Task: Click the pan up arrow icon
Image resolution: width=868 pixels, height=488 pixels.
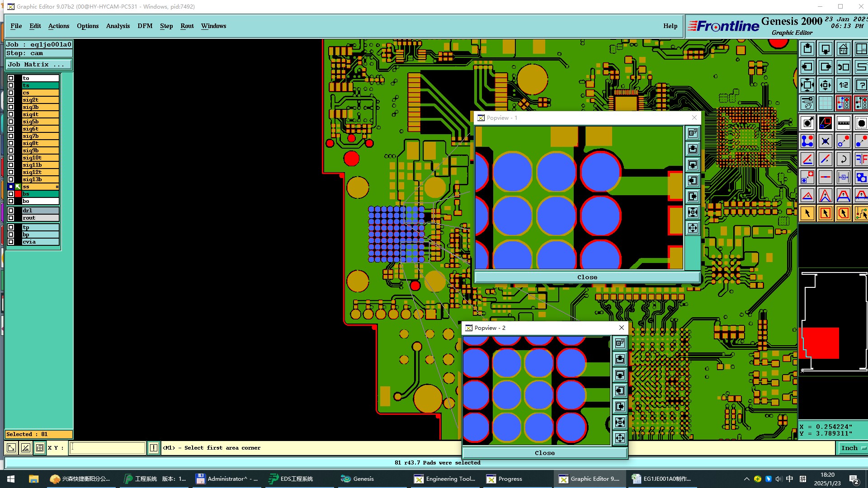Action: 807,49
